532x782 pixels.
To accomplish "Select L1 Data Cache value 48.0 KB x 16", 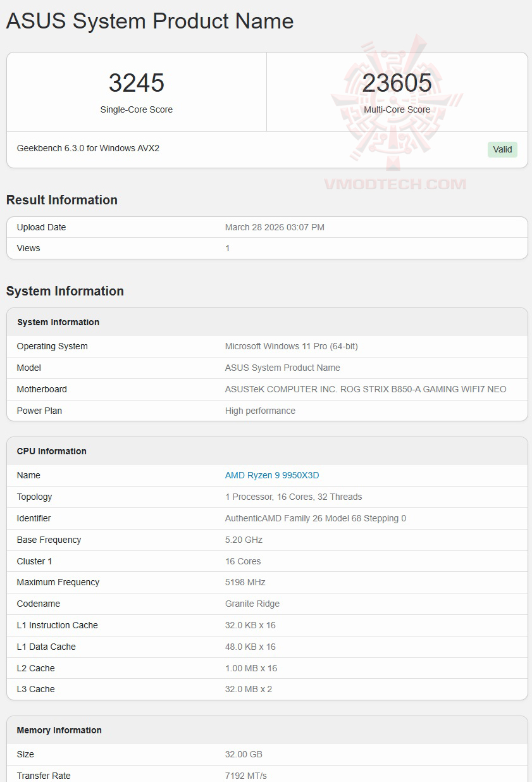I will pos(251,647).
